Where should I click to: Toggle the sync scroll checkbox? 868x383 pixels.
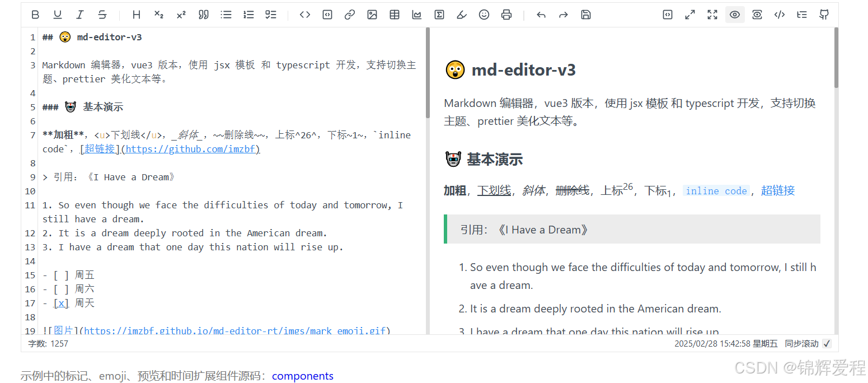(827, 344)
